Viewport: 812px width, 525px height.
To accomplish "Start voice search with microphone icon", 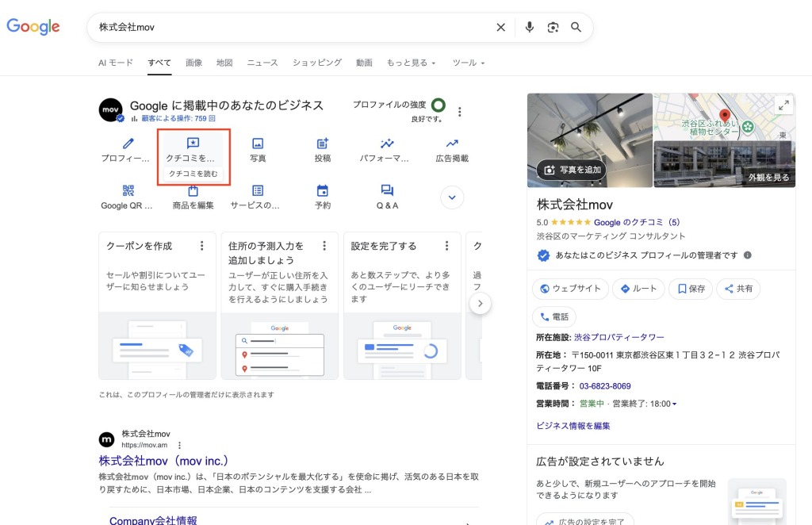I will (530, 27).
